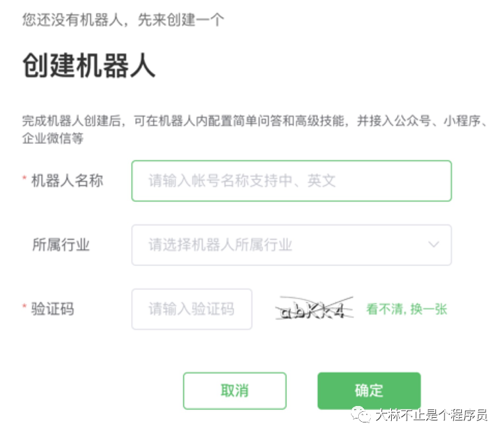Click the 验证码 field label

(53, 309)
